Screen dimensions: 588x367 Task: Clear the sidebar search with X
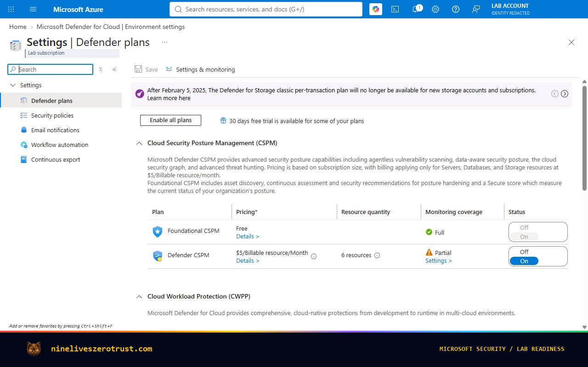[101, 69]
